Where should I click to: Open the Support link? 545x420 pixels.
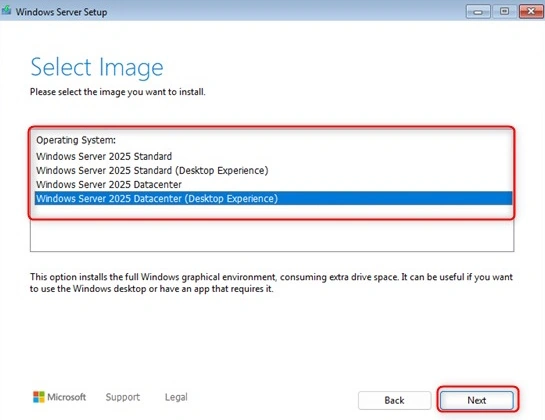click(123, 397)
